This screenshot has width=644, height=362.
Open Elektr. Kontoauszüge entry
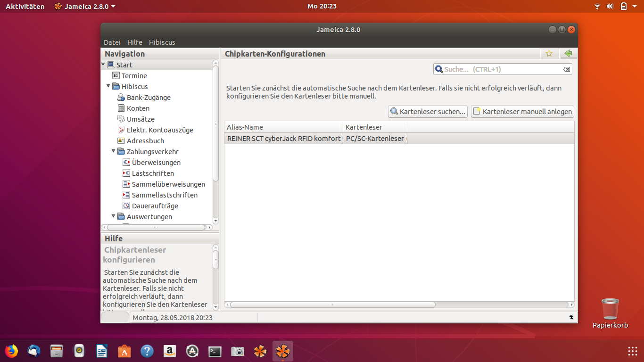tap(155, 130)
